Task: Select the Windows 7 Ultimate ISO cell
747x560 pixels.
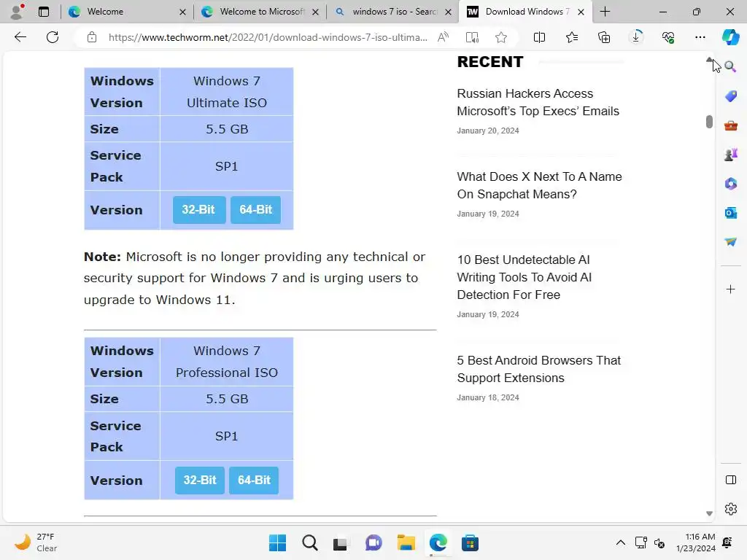Action: [227, 91]
